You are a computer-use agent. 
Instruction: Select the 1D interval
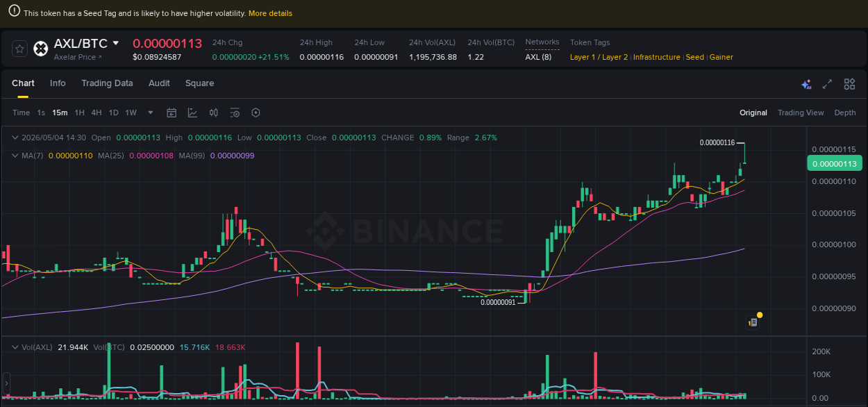click(113, 113)
